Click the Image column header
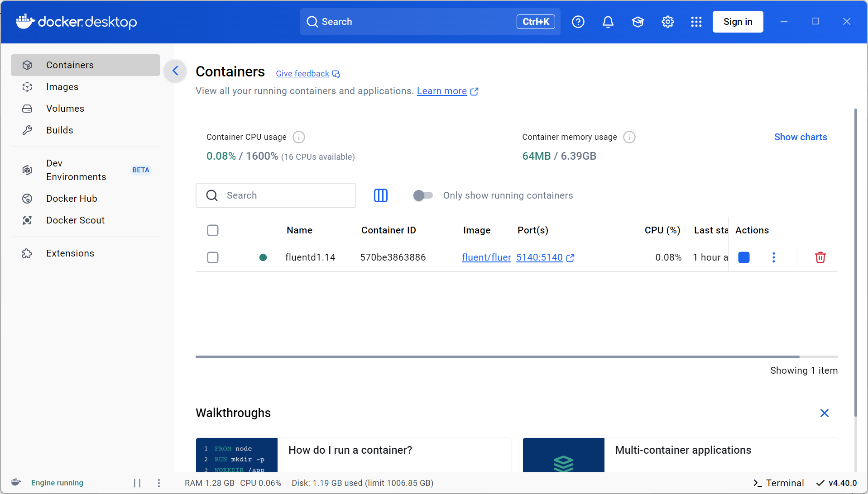 [x=477, y=230]
